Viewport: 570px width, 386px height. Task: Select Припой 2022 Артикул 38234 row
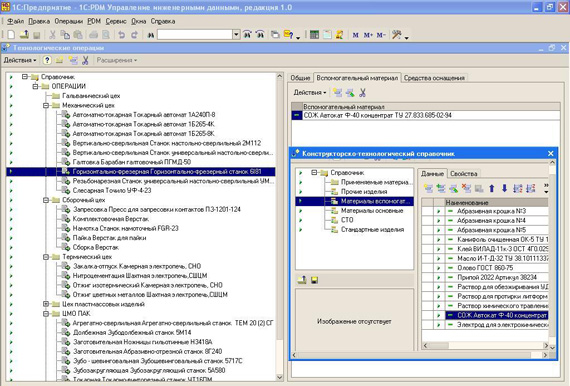point(485,277)
